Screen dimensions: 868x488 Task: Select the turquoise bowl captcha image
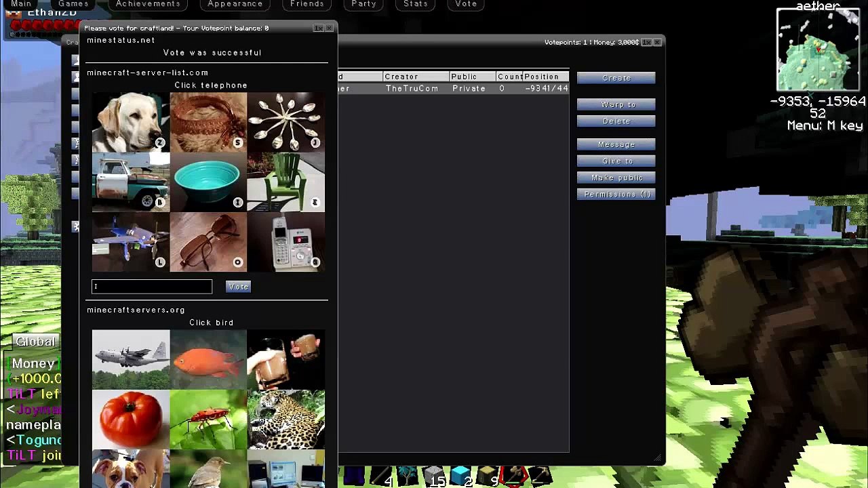[208, 182]
